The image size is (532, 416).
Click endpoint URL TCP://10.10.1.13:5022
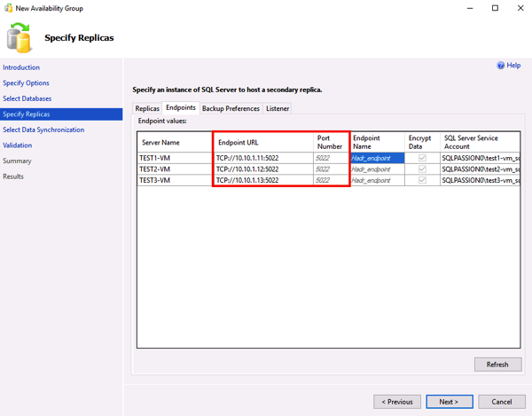point(263,181)
